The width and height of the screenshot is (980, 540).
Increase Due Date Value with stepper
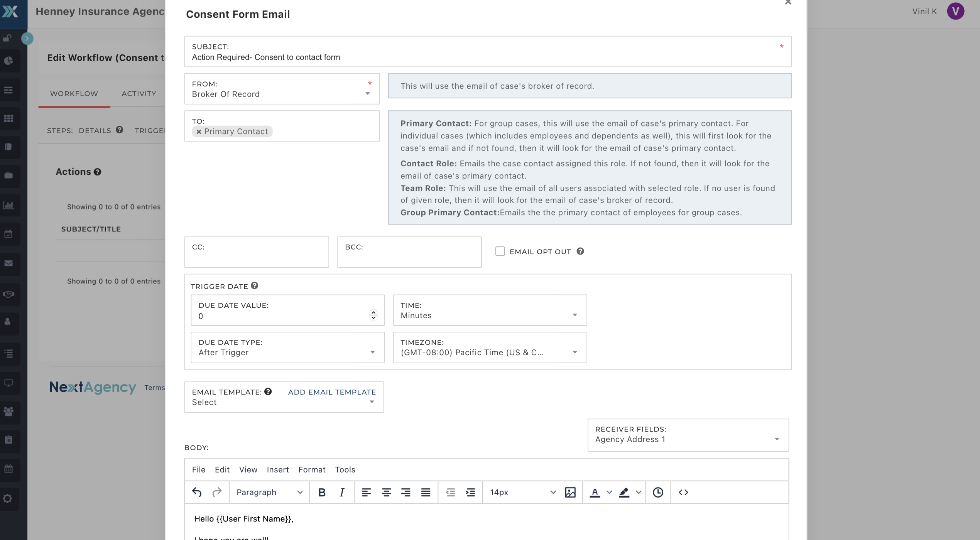373,312
